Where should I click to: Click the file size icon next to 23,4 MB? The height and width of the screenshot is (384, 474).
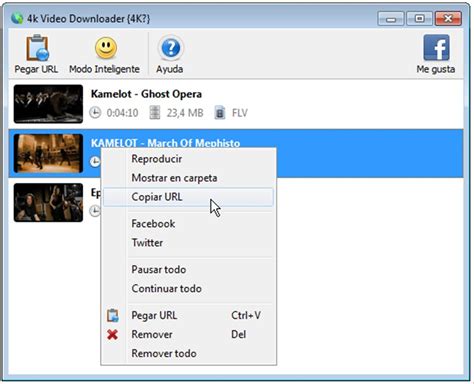point(154,113)
